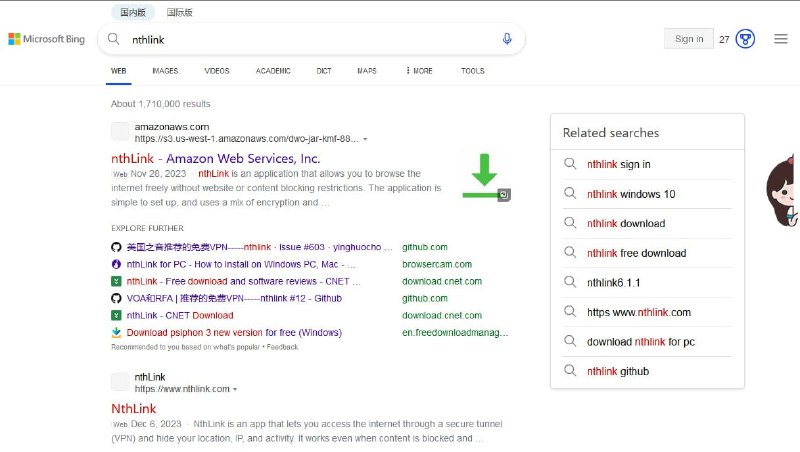Screen dimensions: 800x452
Task: Switch to the 国内版 domestic version
Action: coord(133,12)
